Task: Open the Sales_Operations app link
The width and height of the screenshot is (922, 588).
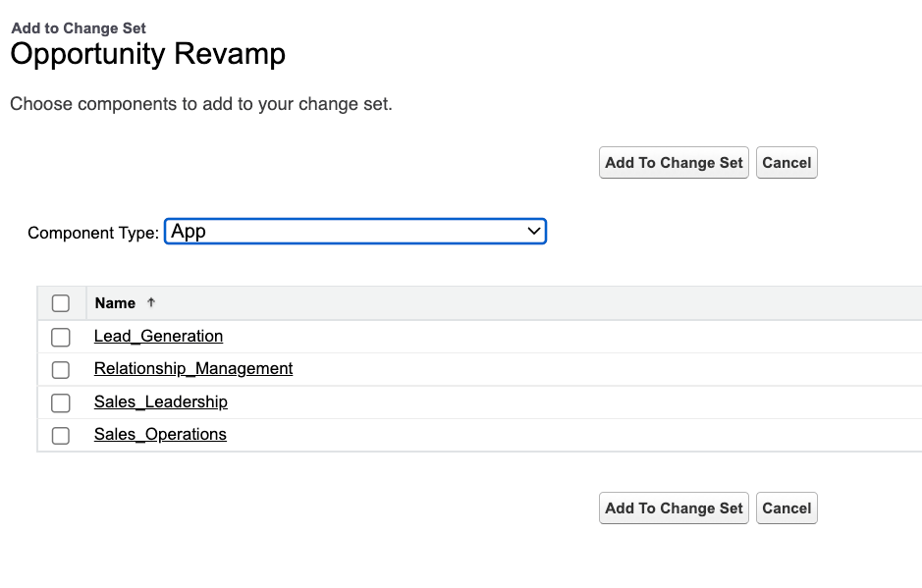Action: pos(160,434)
